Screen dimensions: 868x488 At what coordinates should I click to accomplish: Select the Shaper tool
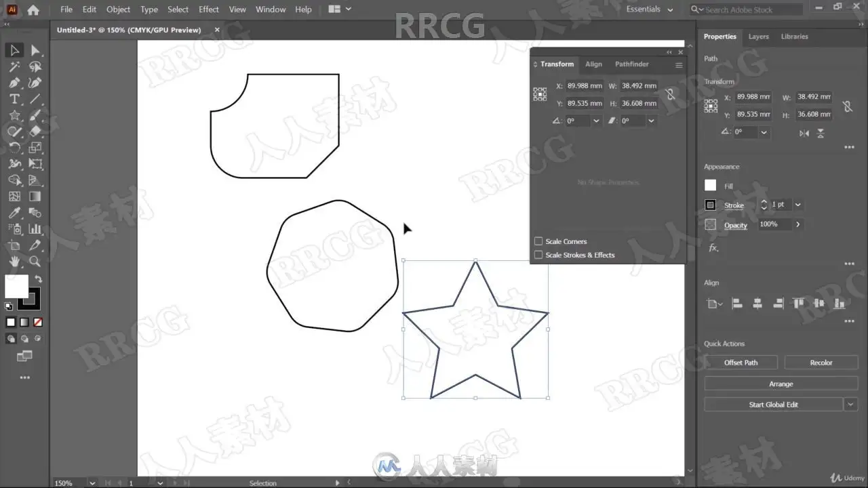coord(14,131)
